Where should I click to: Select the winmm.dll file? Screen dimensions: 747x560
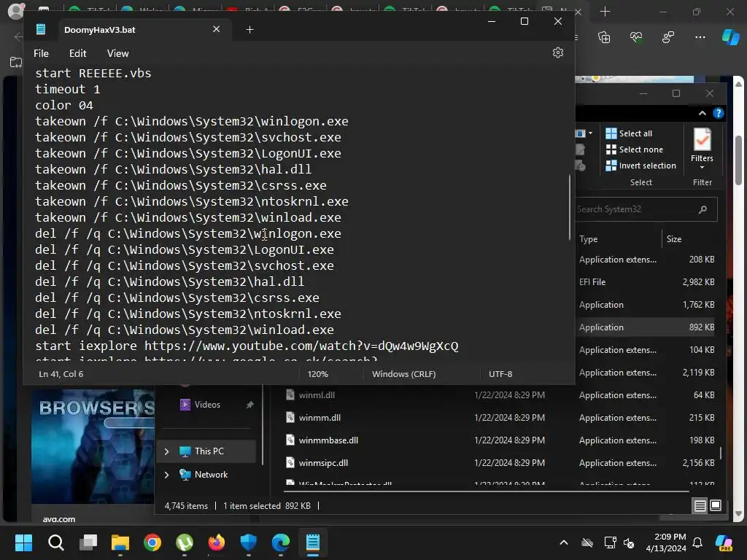(320, 418)
